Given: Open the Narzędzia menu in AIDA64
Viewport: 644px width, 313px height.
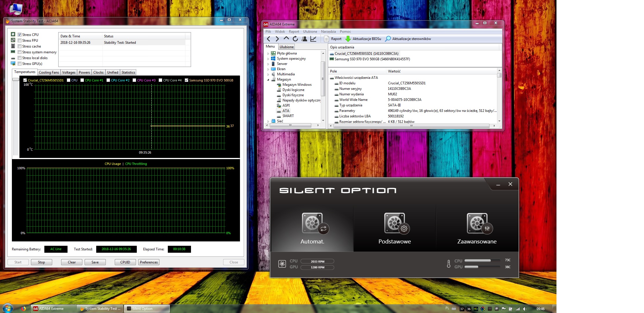Looking at the screenshot, I should [328, 32].
